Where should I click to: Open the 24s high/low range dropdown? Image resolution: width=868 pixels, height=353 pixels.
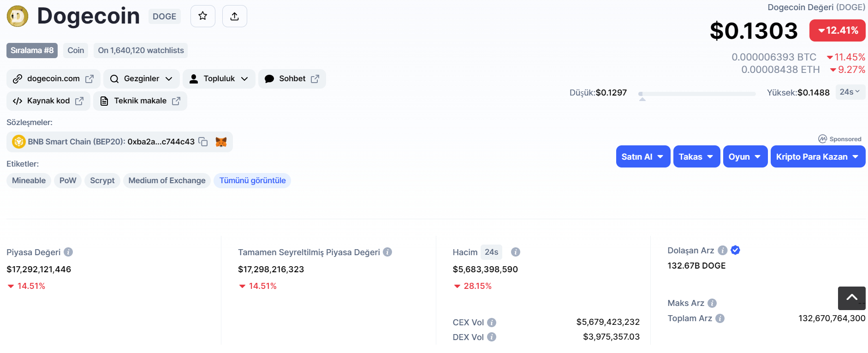[850, 92]
